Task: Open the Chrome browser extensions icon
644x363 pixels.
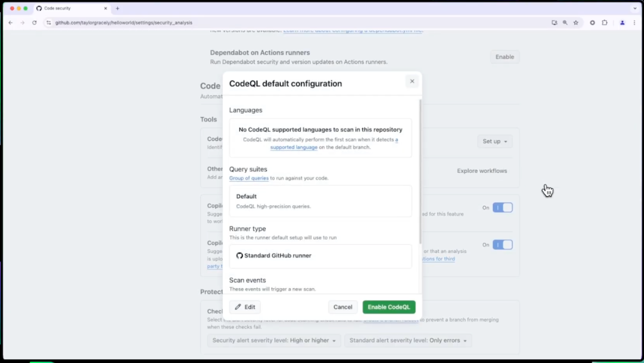Action: pyautogui.click(x=604, y=22)
